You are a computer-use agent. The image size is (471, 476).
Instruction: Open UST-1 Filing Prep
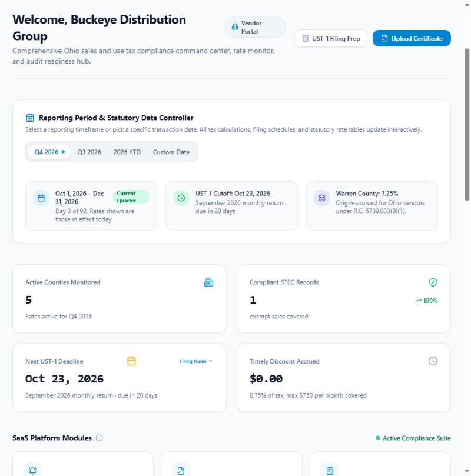coord(331,39)
